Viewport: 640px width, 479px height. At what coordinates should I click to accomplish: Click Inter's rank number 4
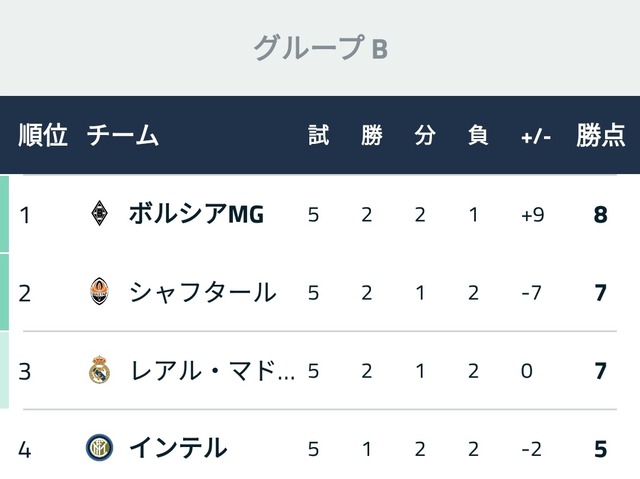click(x=25, y=449)
